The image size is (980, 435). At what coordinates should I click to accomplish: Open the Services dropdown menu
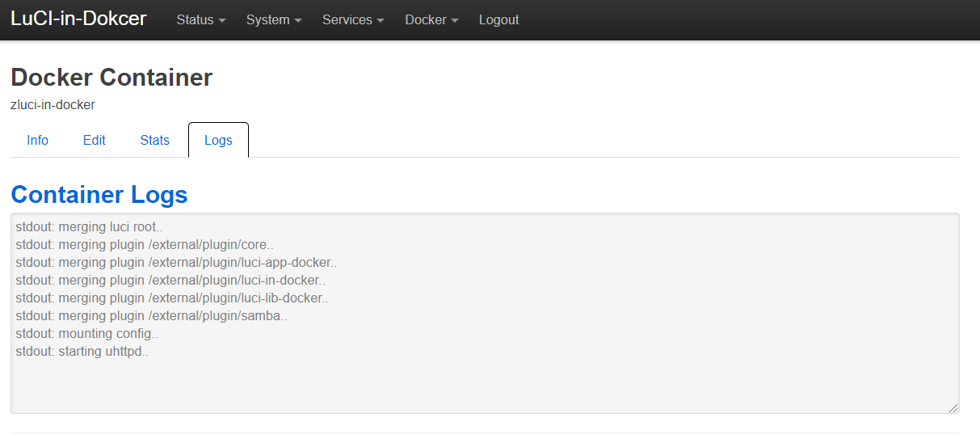[347, 20]
